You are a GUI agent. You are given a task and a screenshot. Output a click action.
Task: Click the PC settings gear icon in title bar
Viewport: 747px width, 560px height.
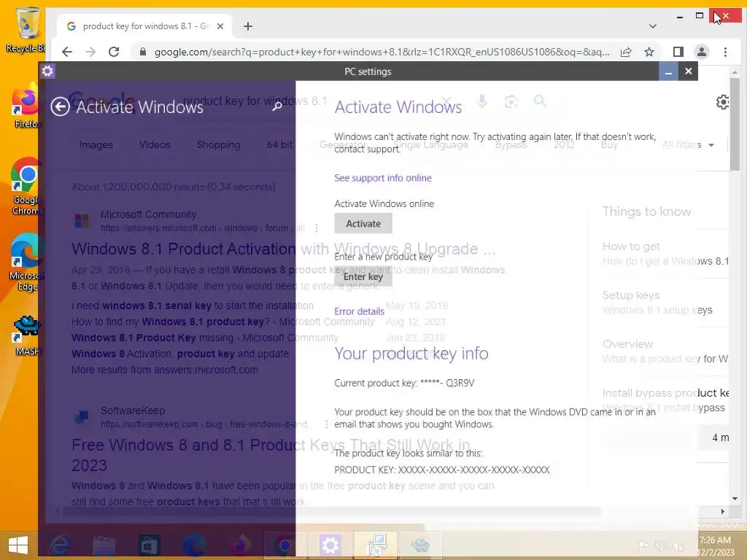47,71
